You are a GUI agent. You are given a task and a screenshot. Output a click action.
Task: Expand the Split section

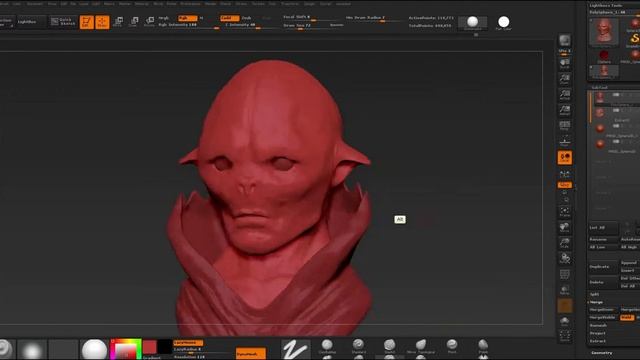594,294
